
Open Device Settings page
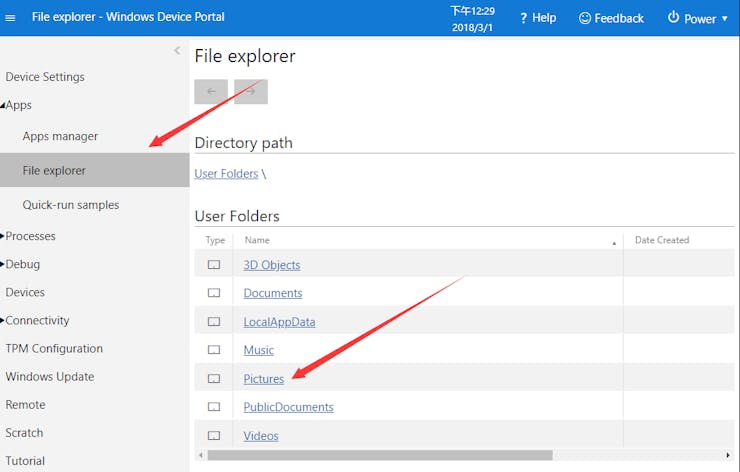pos(45,77)
